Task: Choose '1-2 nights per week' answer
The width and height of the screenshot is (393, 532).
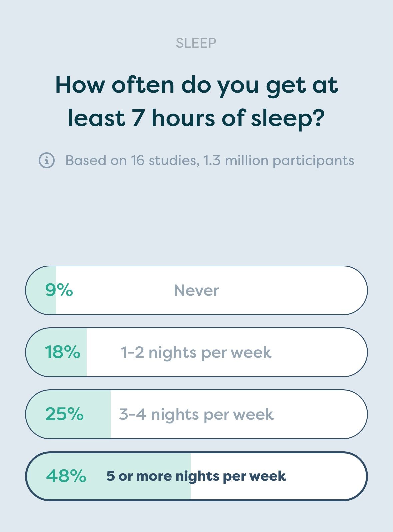Action: coord(196,352)
